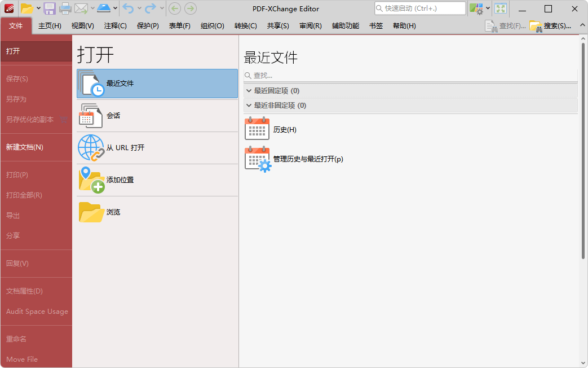
Task: Open the email icon dropdown arrow
Action: 92,8
